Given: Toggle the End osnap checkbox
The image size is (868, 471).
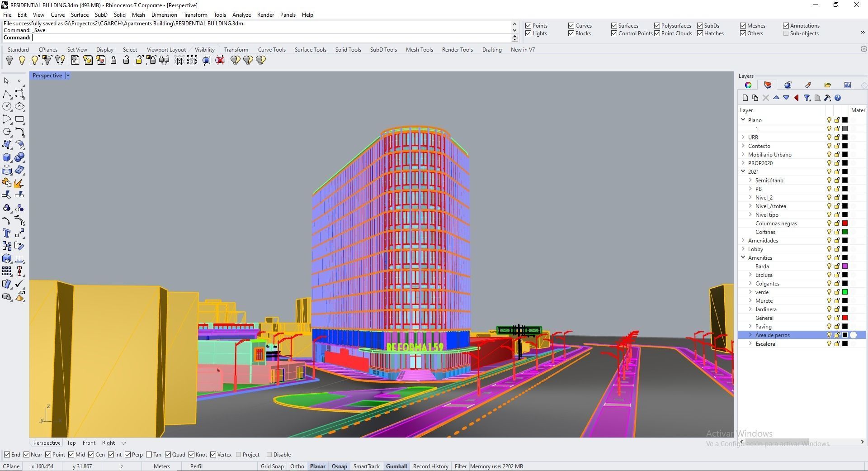Looking at the screenshot, I should tap(7, 455).
